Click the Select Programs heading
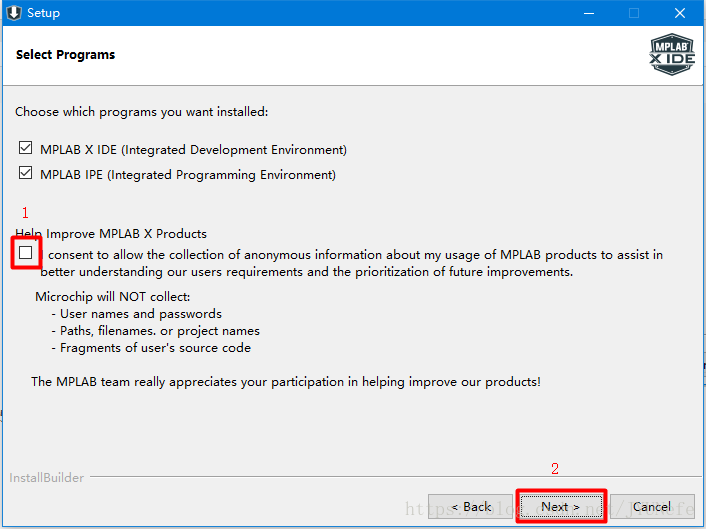This screenshot has height=529, width=706. 65,54
